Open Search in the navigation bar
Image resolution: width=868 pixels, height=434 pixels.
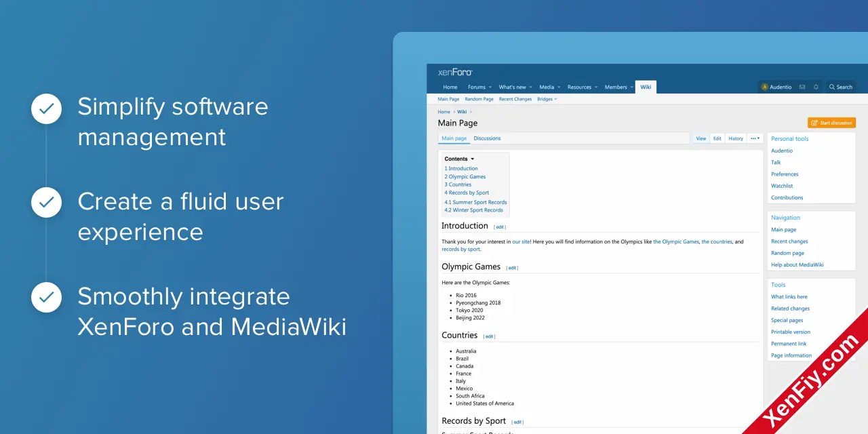tap(840, 87)
